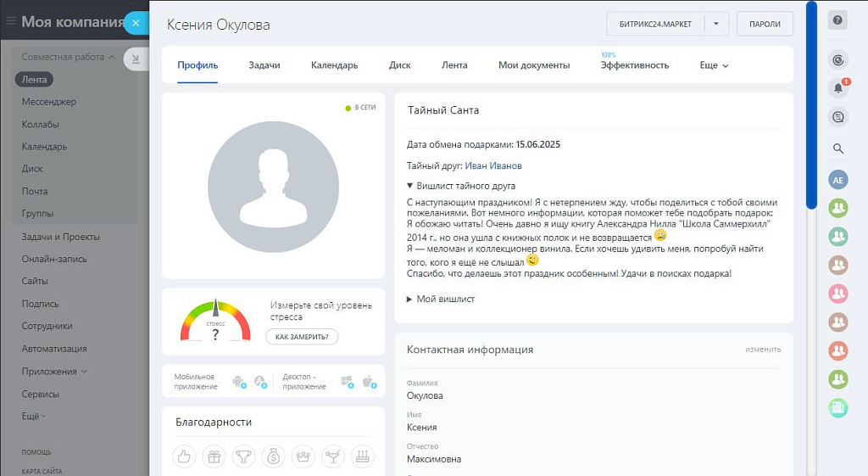Select the trophy cup gratitude badge

(243, 456)
